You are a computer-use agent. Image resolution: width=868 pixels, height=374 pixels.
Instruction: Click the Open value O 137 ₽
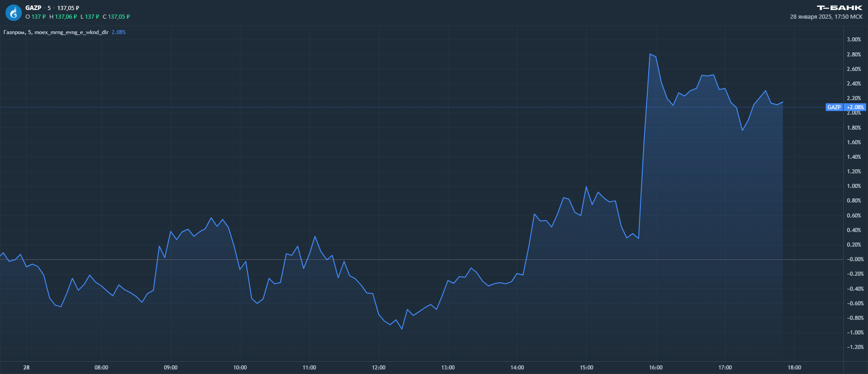[36, 17]
